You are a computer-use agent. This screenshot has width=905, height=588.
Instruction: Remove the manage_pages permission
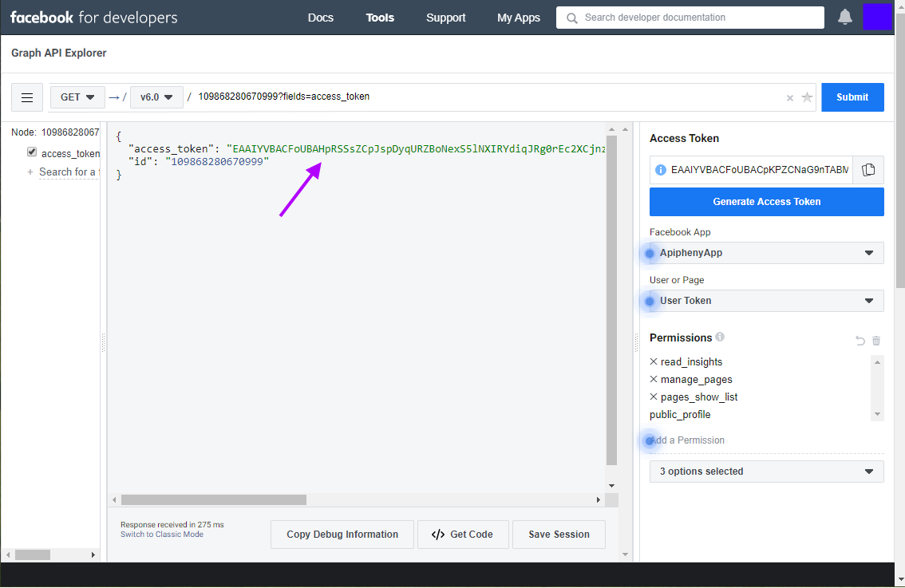[654, 379]
